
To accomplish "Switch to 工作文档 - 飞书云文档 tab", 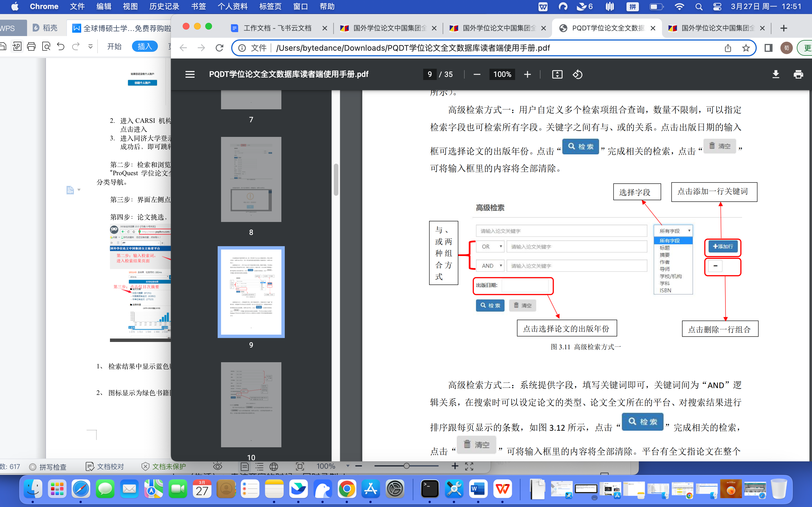I will (277, 28).
